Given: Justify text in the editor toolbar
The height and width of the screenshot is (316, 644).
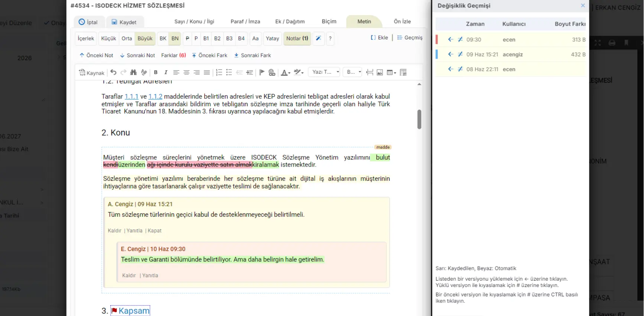Looking at the screenshot, I should pos(207,72).
